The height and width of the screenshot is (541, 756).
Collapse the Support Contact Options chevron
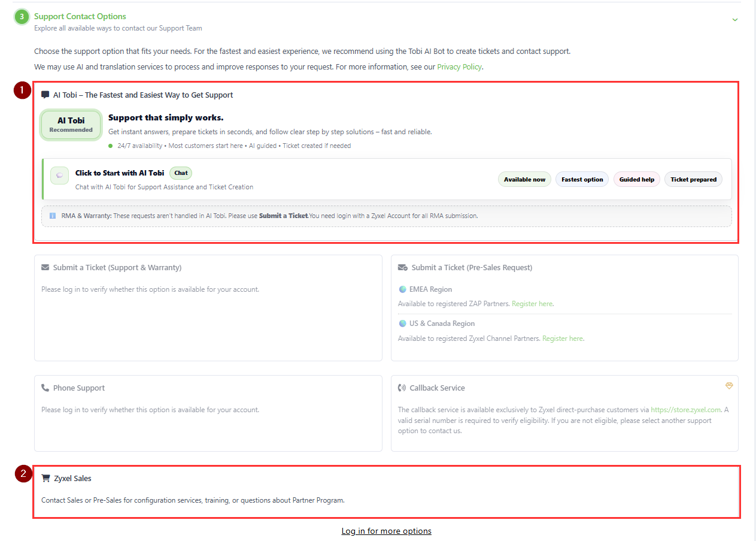[x=734, y=20]
